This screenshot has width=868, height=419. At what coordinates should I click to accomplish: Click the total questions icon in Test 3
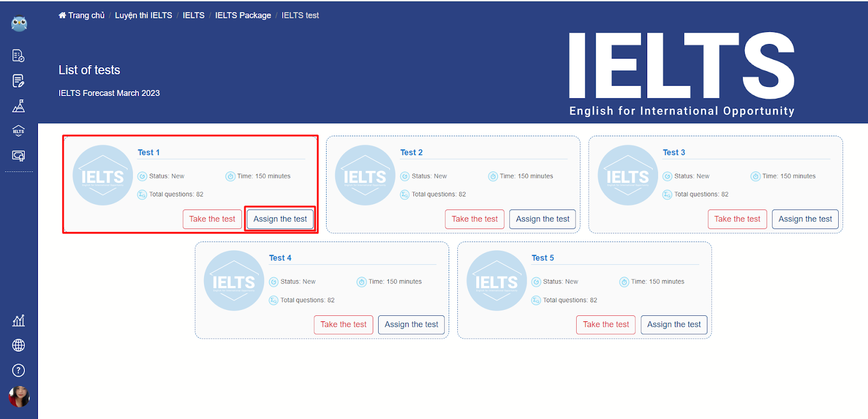[x=667, y=194]
